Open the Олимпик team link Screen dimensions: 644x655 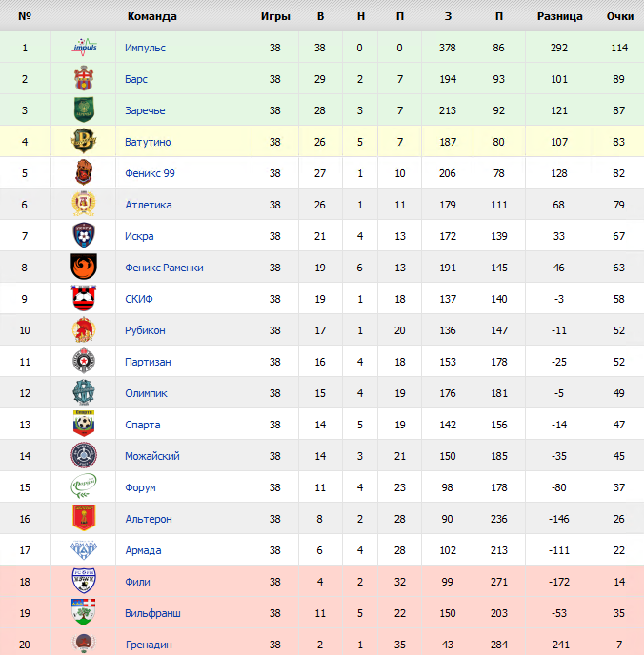146,393
